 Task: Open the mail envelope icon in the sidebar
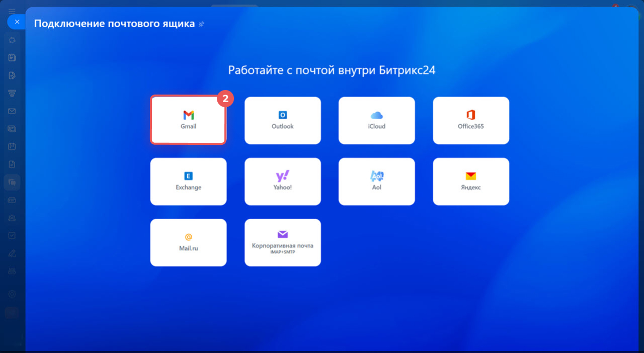click(12, 111)
